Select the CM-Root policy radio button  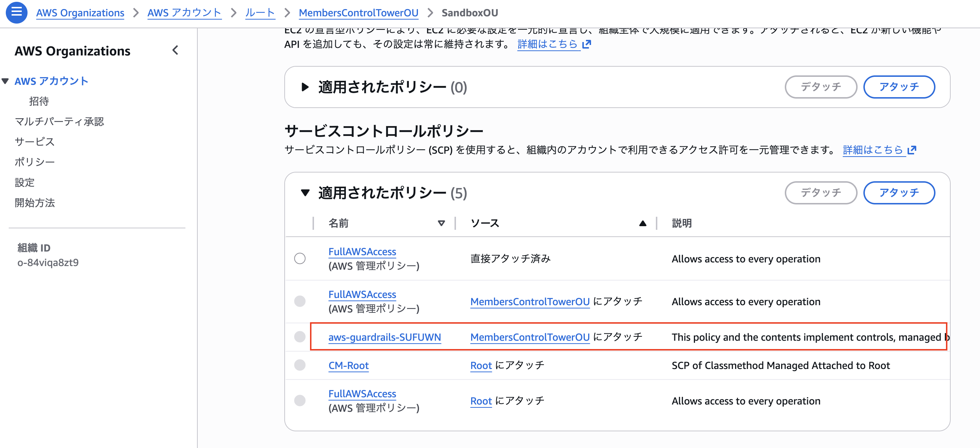click(300, 365)
